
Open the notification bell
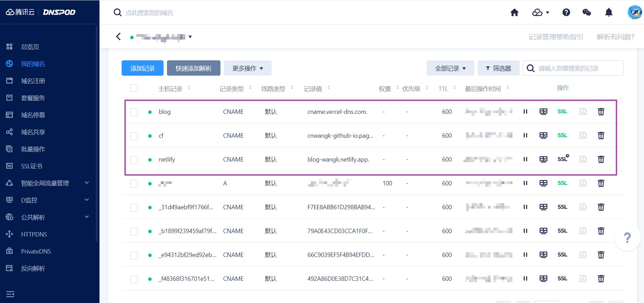coord(609,13)
